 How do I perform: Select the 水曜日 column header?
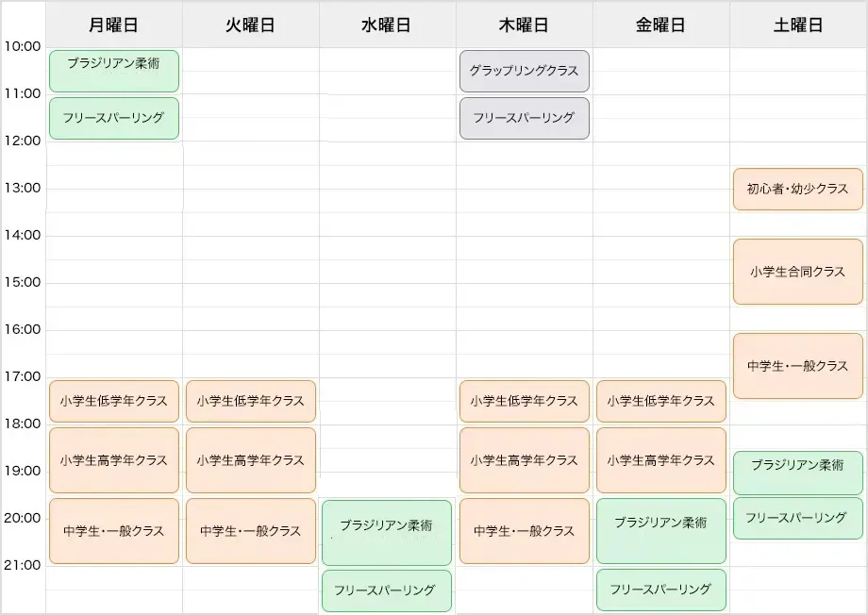(387, 25)
